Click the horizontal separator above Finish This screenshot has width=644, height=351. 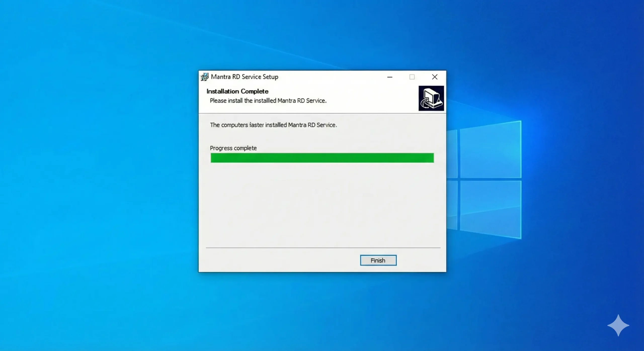323,248
